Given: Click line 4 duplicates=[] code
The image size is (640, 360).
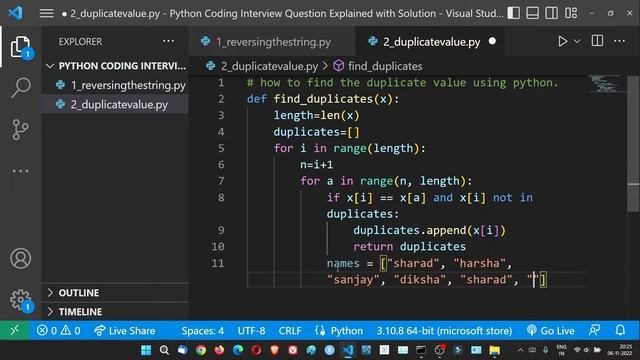Looking at the screenshot, I should [316, 132].
